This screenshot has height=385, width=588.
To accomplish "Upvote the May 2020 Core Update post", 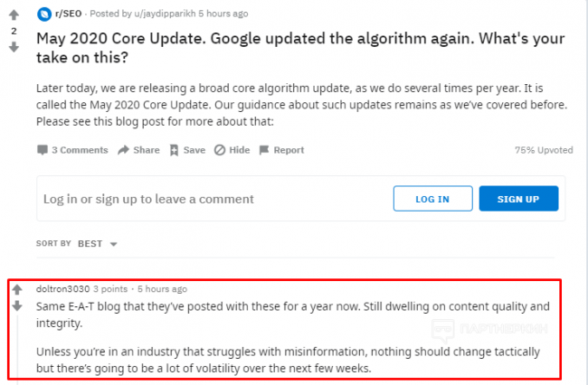I will [x=14, y=15].
